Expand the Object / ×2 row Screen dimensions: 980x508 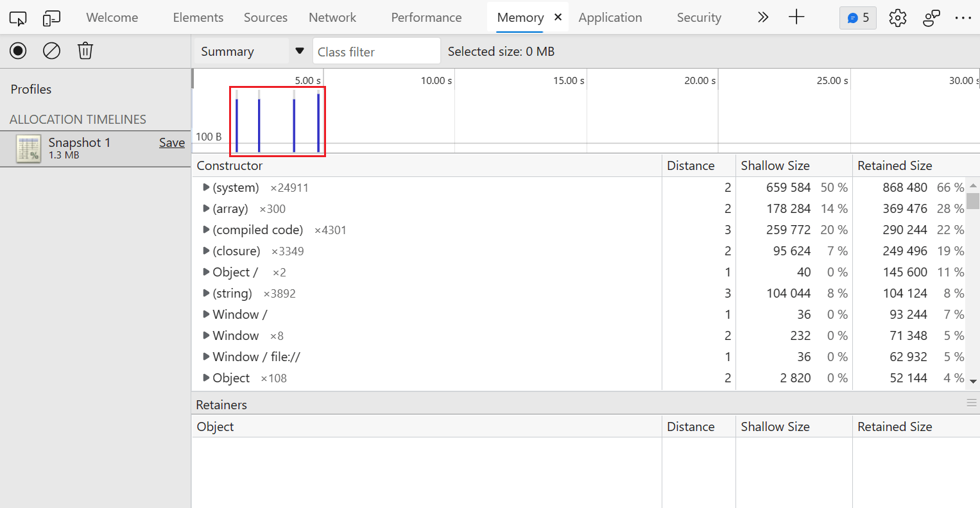[206, 272]
